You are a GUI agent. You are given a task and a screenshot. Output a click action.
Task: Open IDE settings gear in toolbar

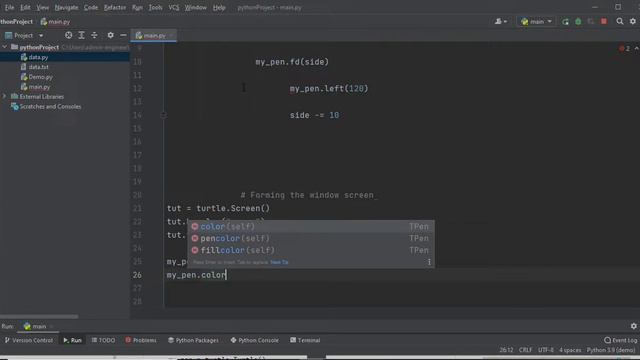coord(633,21)
